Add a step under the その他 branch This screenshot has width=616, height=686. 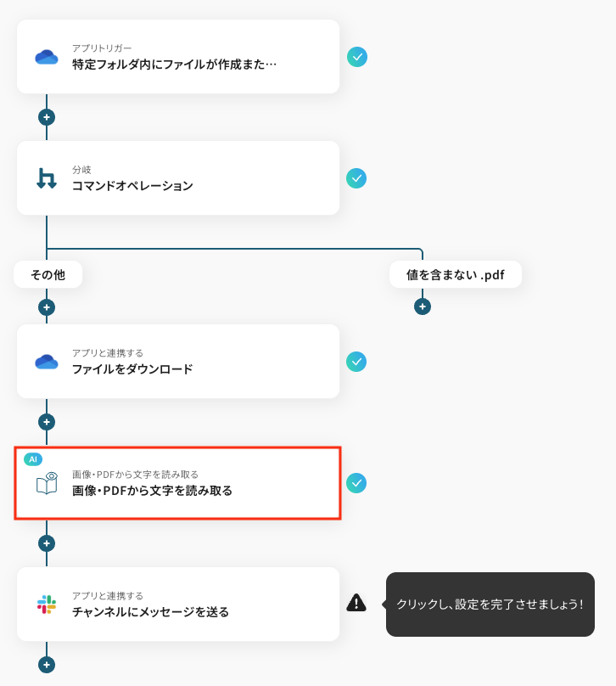pos(47,307)
